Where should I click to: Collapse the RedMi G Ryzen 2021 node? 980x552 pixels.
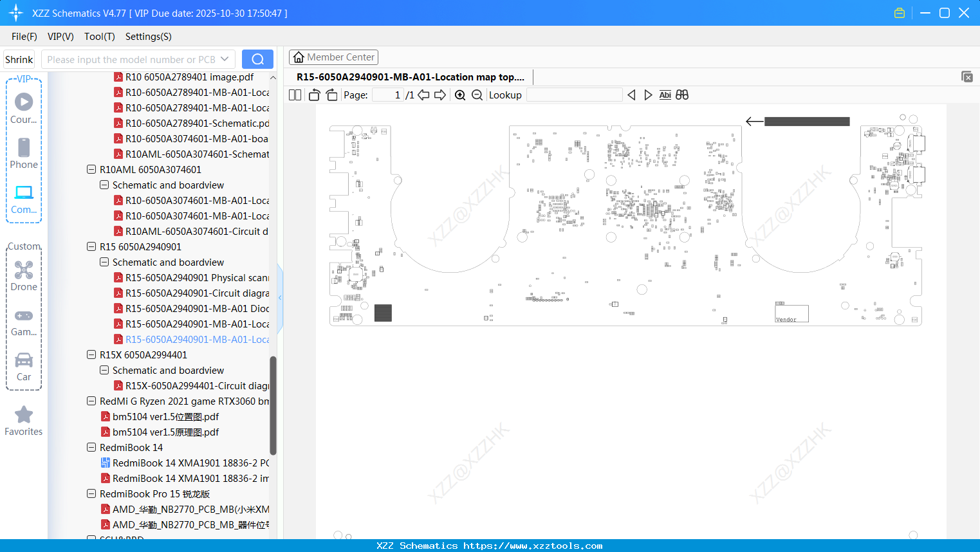tap(91, 401)
